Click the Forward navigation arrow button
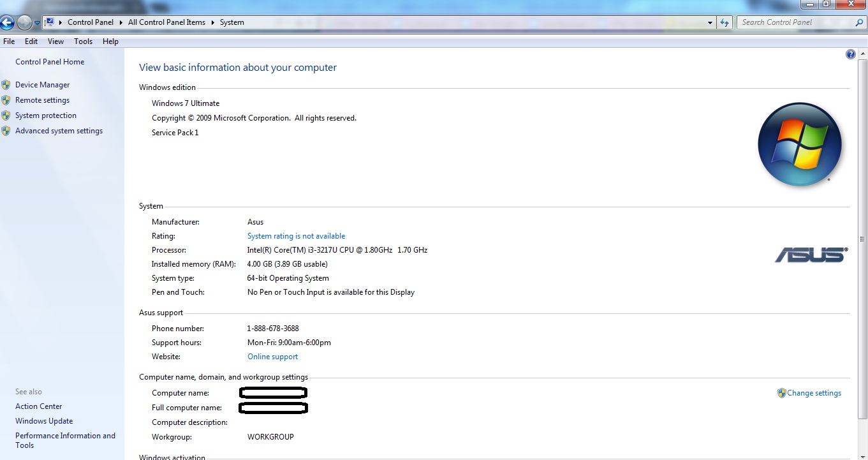 click(x=24, y=23)
